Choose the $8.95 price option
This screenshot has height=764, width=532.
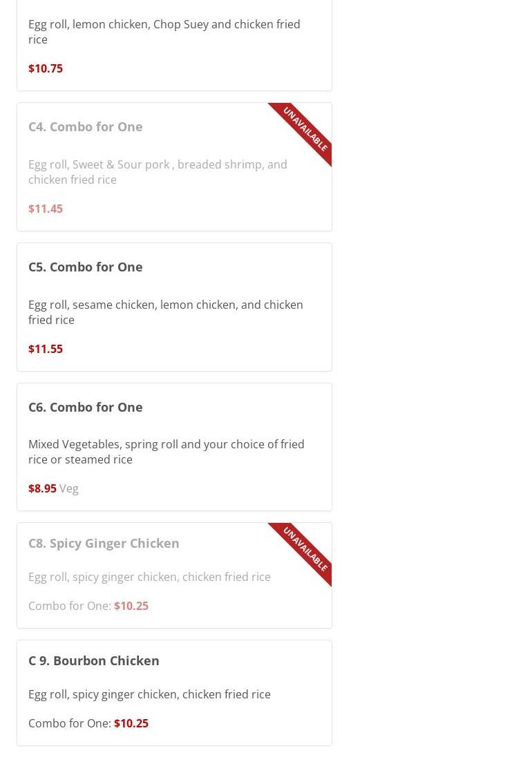42,488
